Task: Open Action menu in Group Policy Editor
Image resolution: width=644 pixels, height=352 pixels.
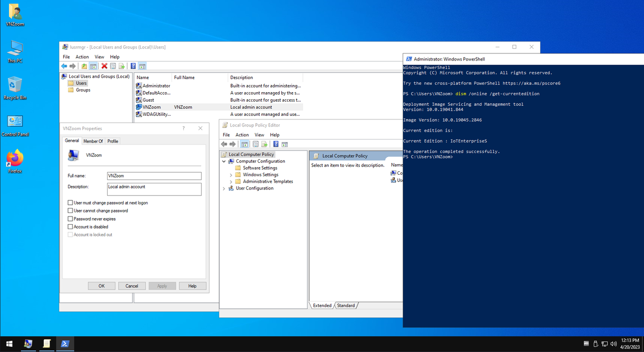Action: [x=242, y=135]
